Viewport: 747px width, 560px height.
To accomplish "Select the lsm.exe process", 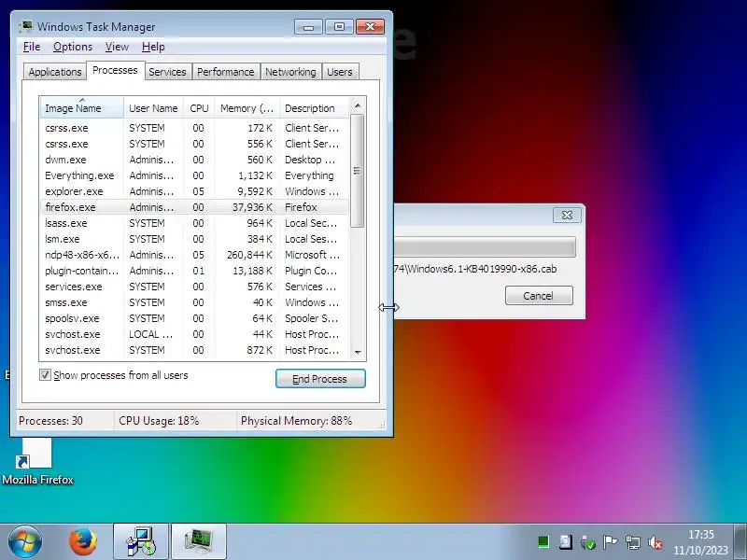I will [195, 239].
